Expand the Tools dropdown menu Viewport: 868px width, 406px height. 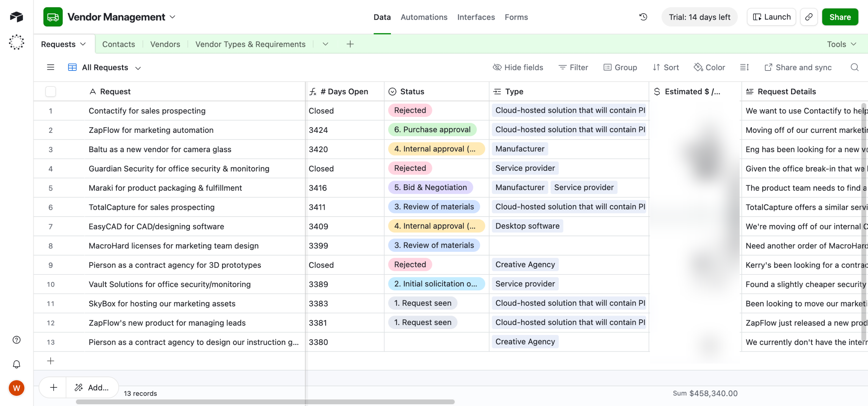coord(842,44)
